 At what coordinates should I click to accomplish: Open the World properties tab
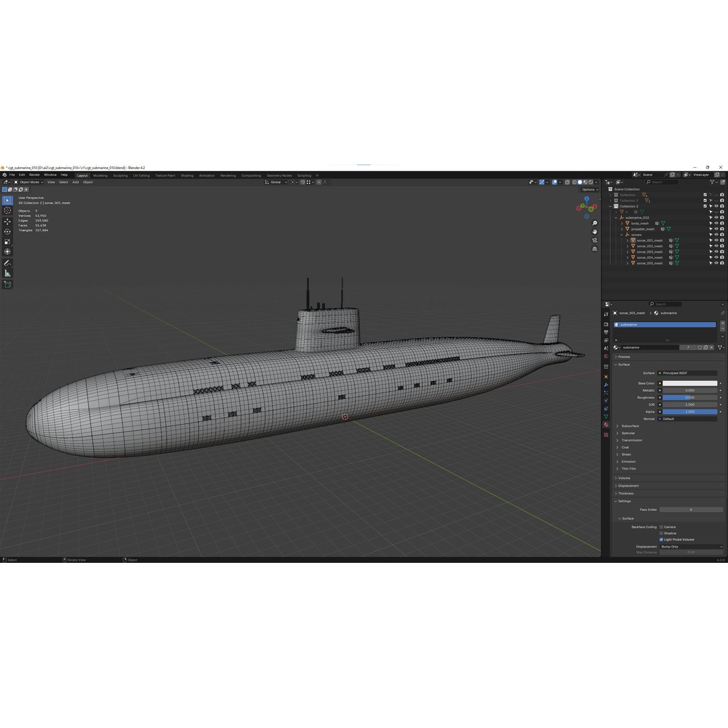click(606, 356)
